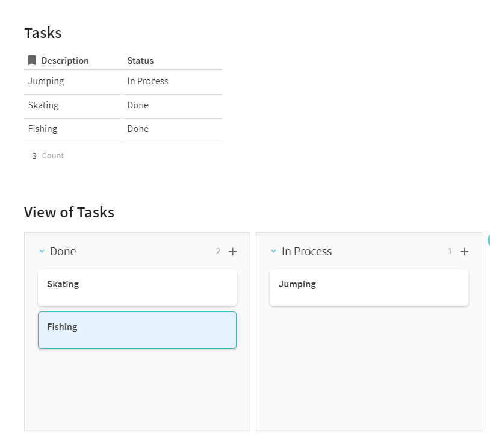Add a new card to In Process column
Image resolution: width=490 pixels, height=448 pixels.
coord(464,252)
